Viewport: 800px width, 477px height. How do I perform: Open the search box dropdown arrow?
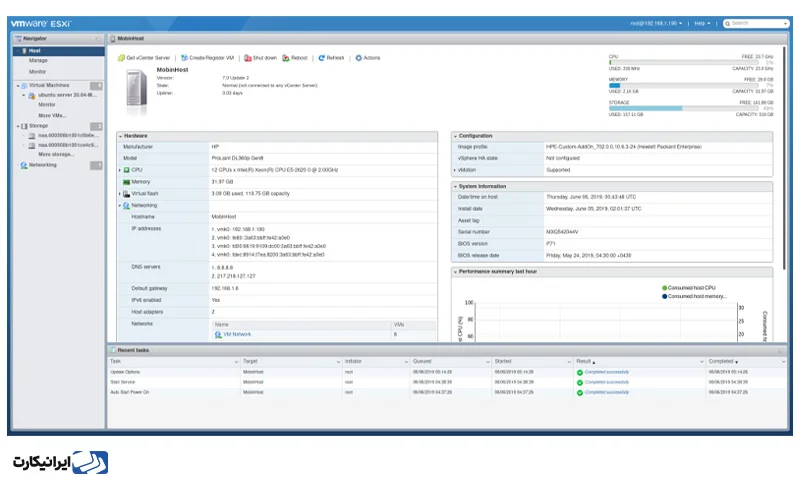tap(785, 23)
